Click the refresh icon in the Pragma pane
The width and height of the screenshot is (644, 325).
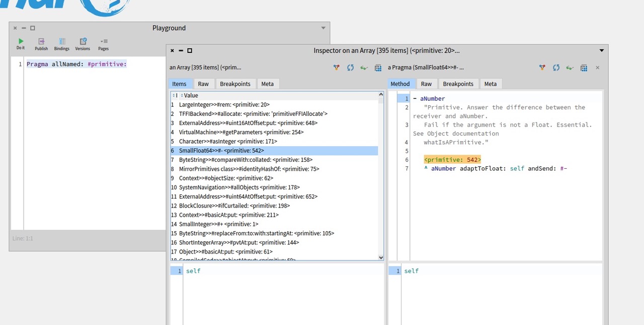(x=556, y=68)
